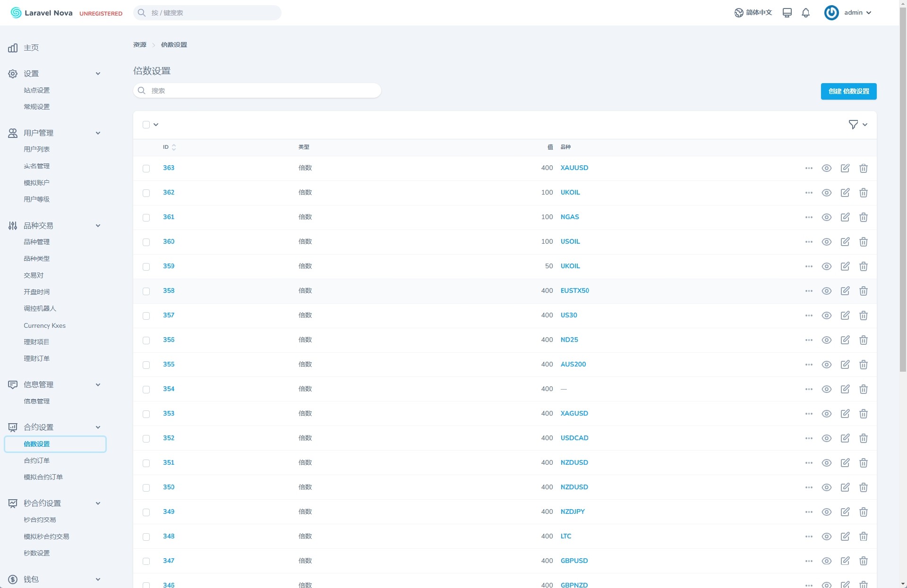
Task: Click the 创建 倍数设置 button
Action: pyautogui.click(x=848, y=91)
